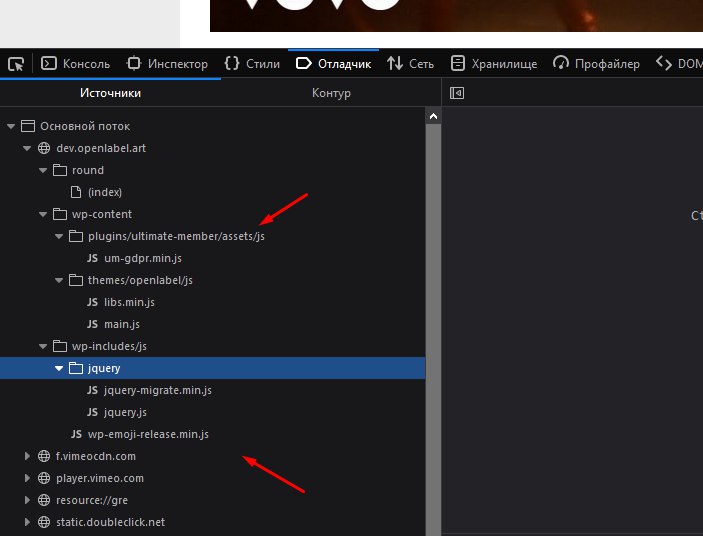The width and height of the screenshot is (703, 536).
Task: Open the Профайлер tab
Action: tap(596, 64)
